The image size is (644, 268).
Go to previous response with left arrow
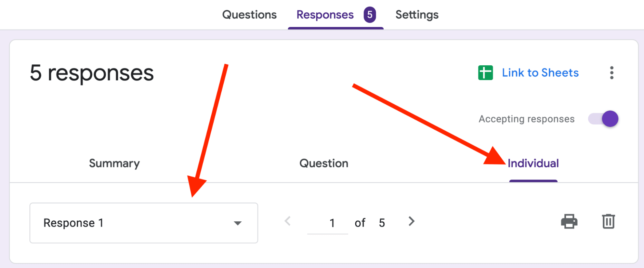(287, 222)
